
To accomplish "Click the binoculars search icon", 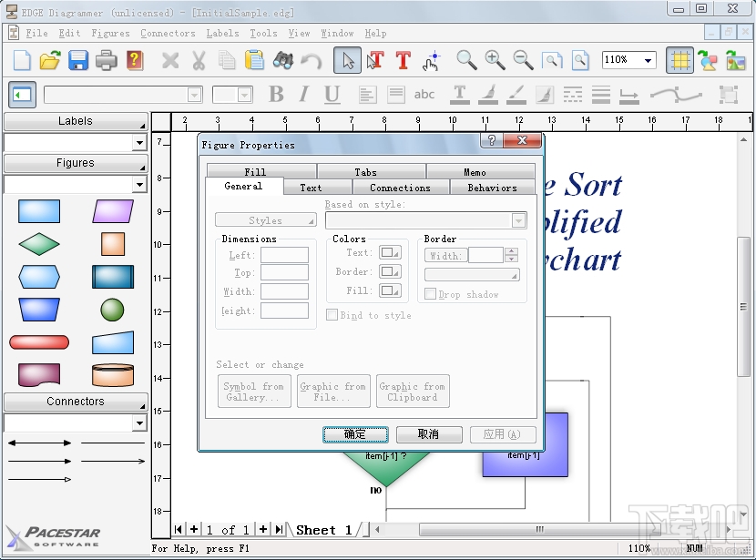I will click(x=283, y=60).
